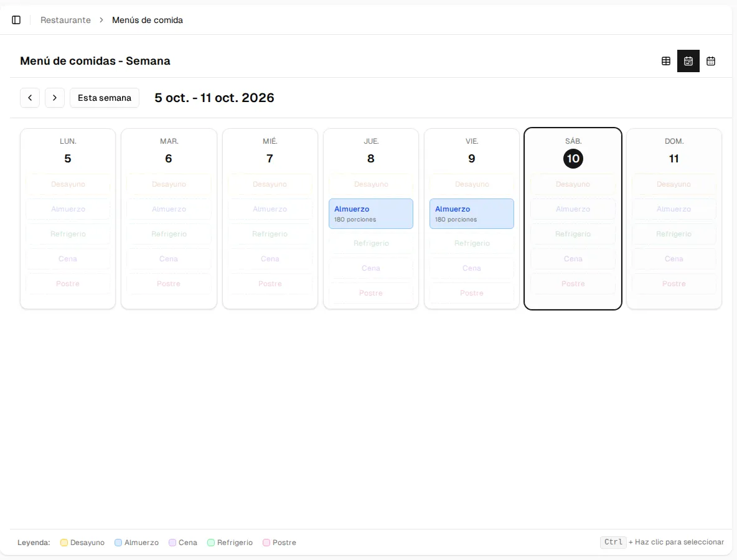Click the Refrigerio green legend swatch
This screenshot has height=560, width=737.
[x=211, y=543]
